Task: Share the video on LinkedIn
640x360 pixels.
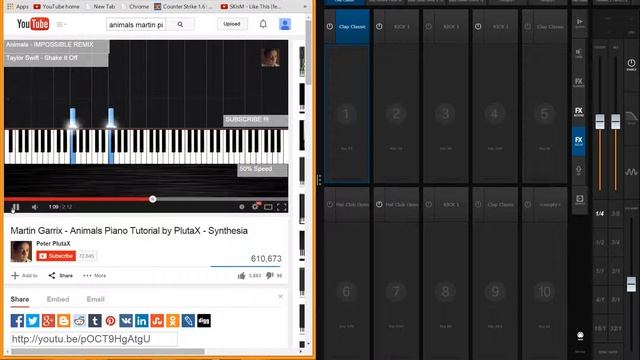Action: click(x=141, y=320)
